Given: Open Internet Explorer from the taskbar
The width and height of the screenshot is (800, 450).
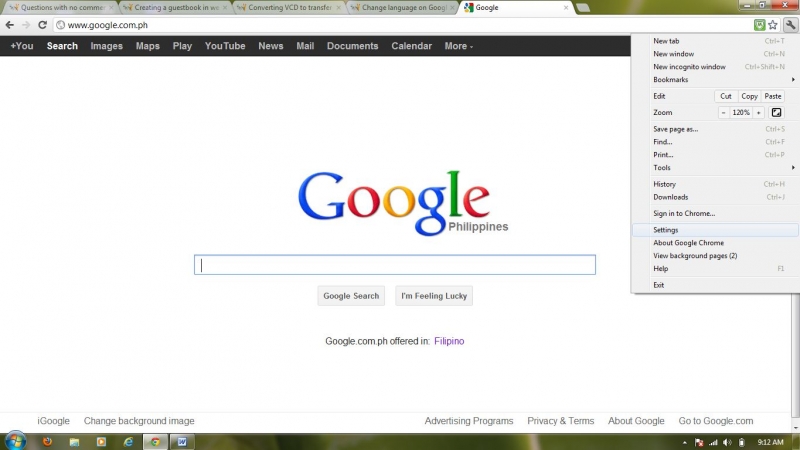Looking at the screenshot, I should point(128,441).
